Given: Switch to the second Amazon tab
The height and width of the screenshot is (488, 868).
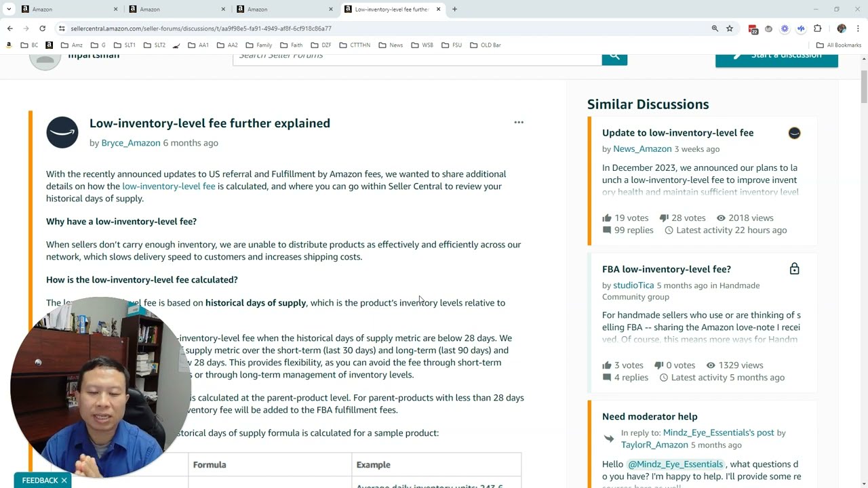Looking at the screenshot, I should (177, 9).
